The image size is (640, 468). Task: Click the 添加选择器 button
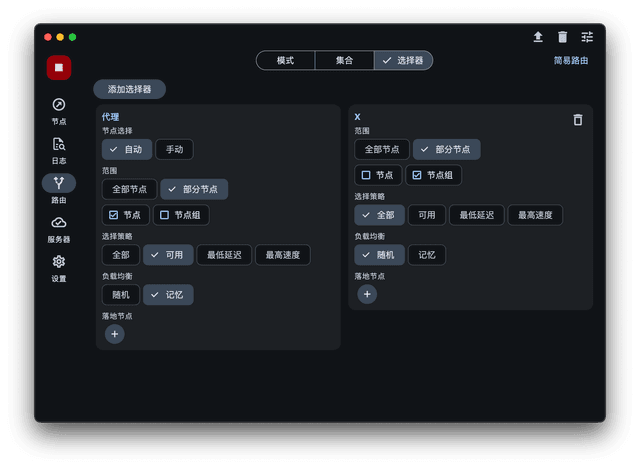[x=129, y=89]
